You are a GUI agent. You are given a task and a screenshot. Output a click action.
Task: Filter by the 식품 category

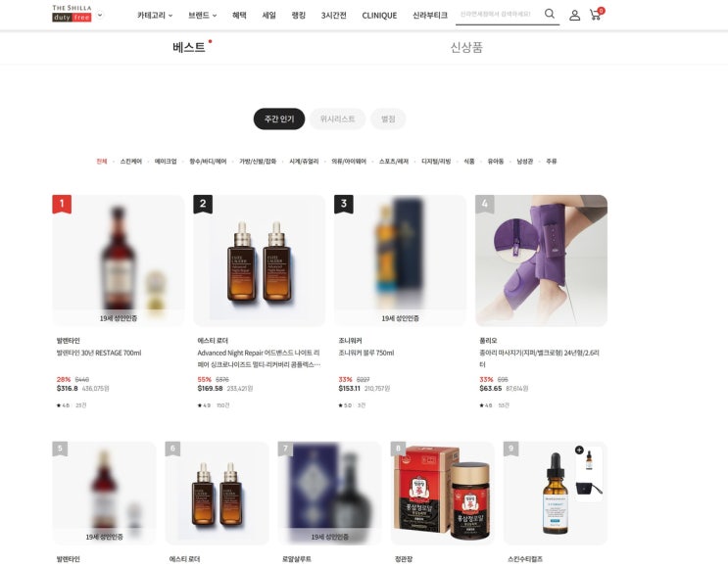pyautogui.click(x=469, y=162)
